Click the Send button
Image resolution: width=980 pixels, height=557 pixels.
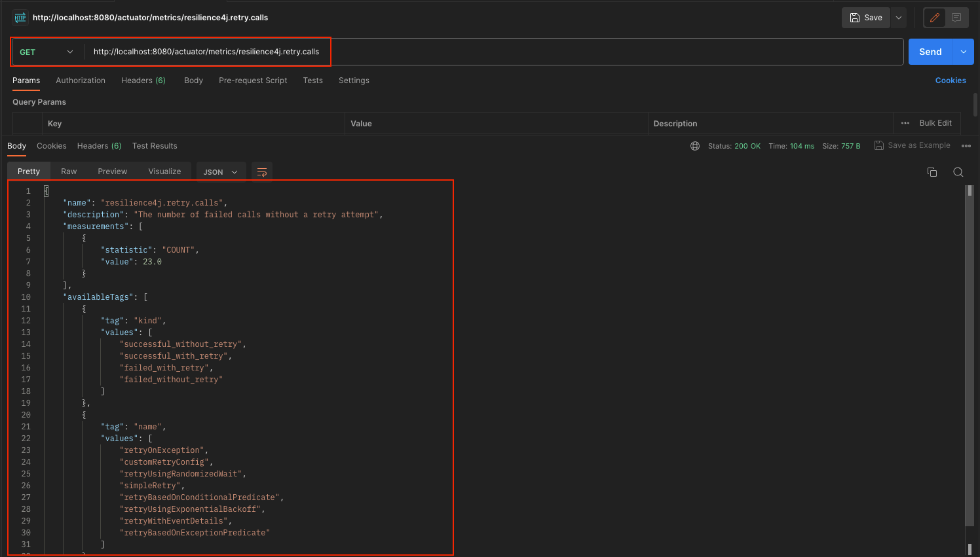click(x=930, y=51)
